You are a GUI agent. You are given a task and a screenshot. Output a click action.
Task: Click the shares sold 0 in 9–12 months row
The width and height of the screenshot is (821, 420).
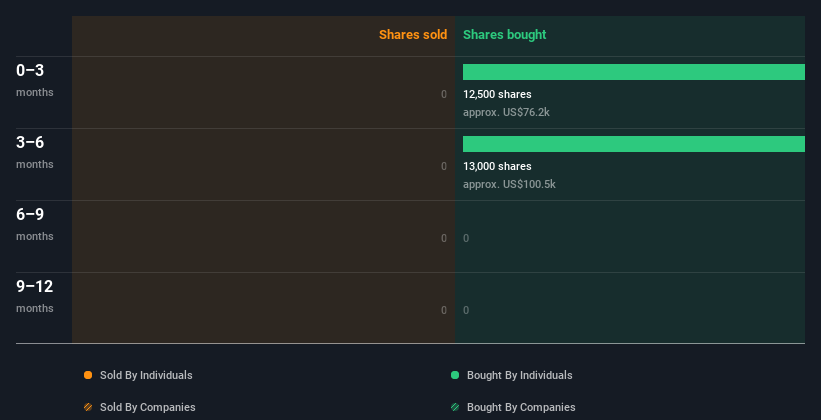pos(444,310)
